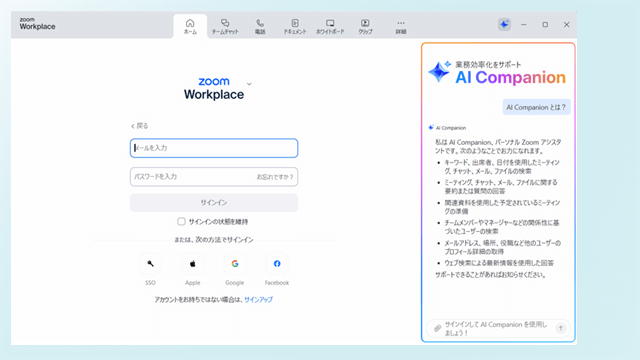Click the サインイン button

click(x=214, y=202)
